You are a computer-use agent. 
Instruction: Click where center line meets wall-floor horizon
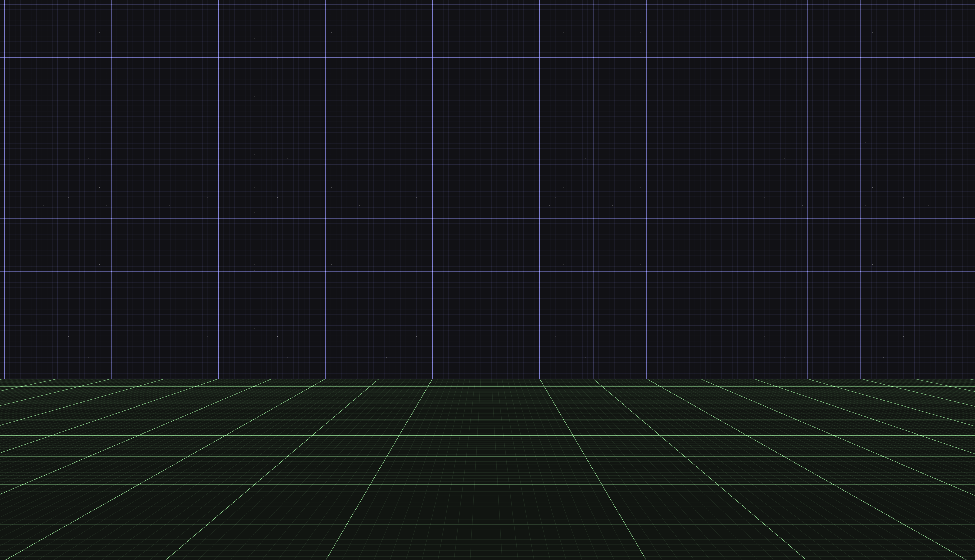pyautogui.click(x=486, y=379)
